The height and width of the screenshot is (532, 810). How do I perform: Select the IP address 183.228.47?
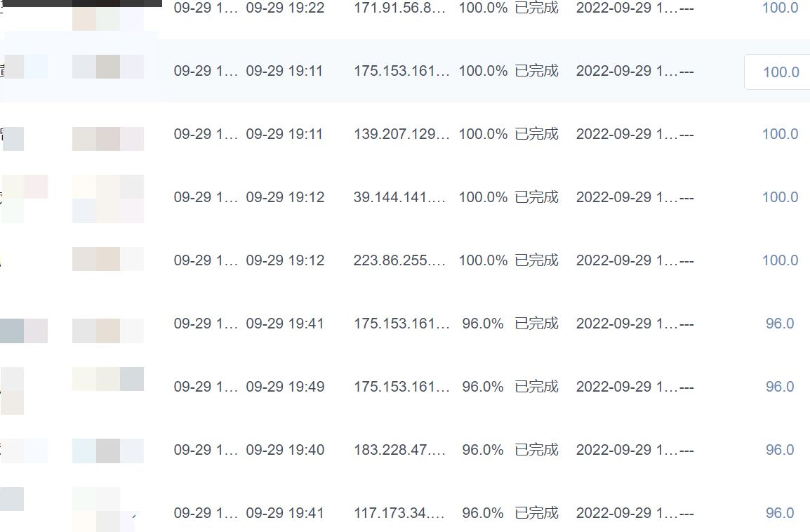(x=400, y=450)
